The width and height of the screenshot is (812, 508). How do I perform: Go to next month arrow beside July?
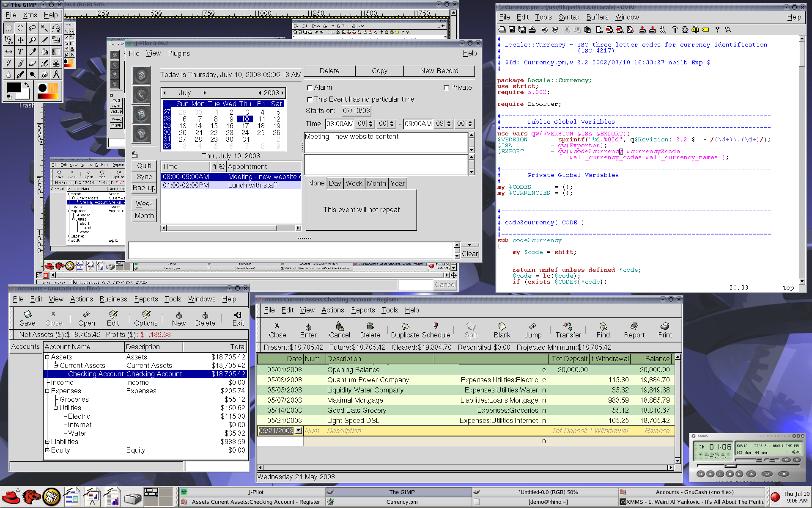[x=205, y=93]
